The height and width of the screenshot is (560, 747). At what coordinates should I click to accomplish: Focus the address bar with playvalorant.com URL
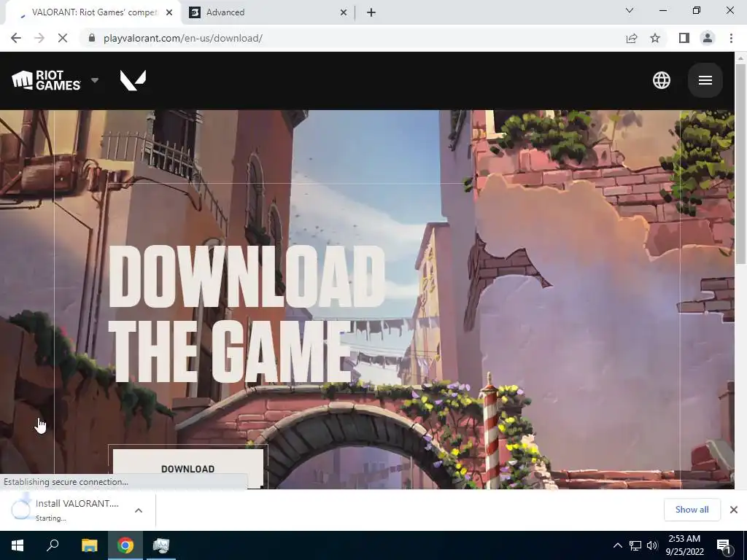pos(352,38)
